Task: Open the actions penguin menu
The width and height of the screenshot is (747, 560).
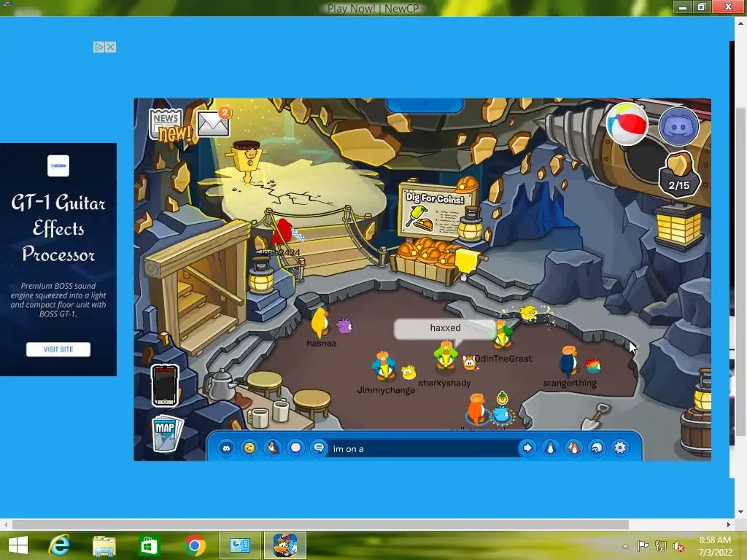Action: (273, 448)
